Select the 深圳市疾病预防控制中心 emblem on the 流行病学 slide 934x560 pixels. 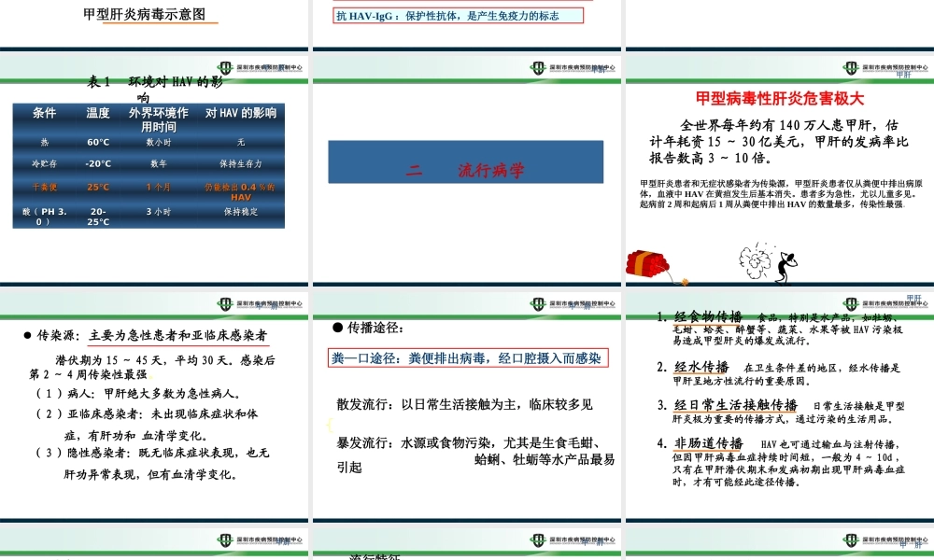(x=537, y=66)
